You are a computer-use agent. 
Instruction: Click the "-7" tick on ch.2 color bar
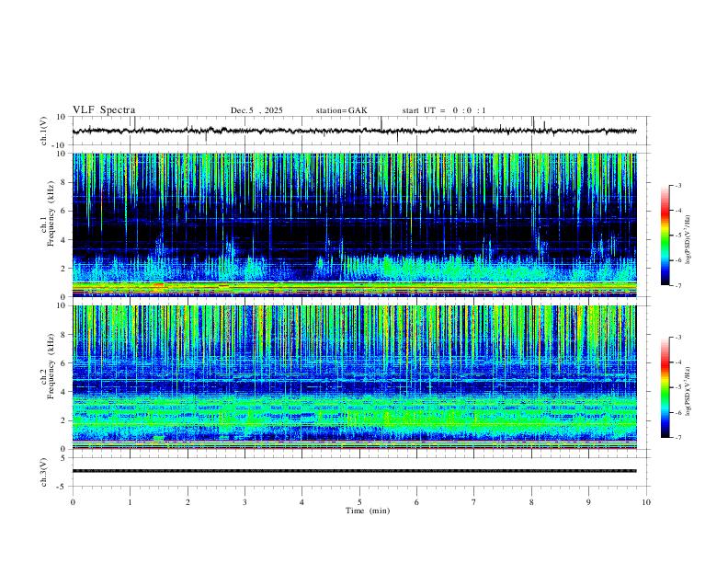[678, 438]
